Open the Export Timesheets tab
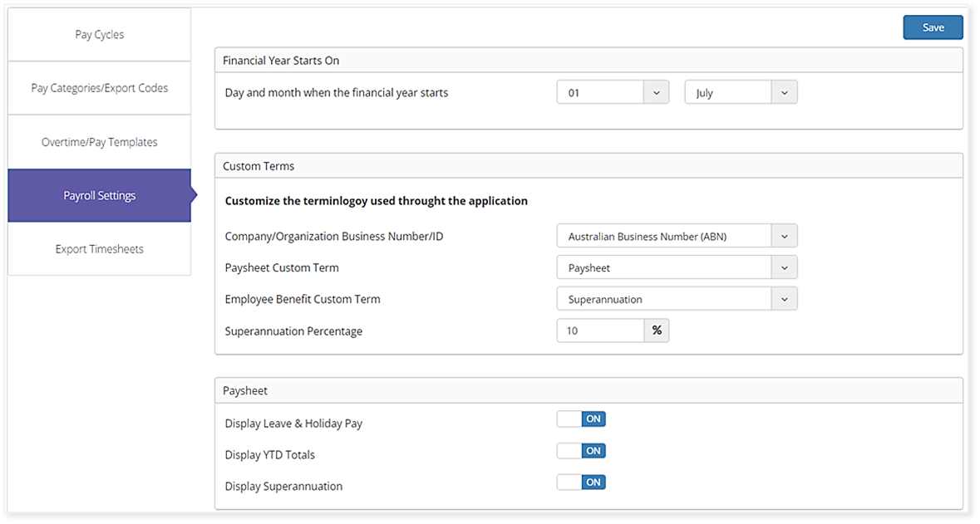The width and height of the screenshot is (980, 524). 100,249
